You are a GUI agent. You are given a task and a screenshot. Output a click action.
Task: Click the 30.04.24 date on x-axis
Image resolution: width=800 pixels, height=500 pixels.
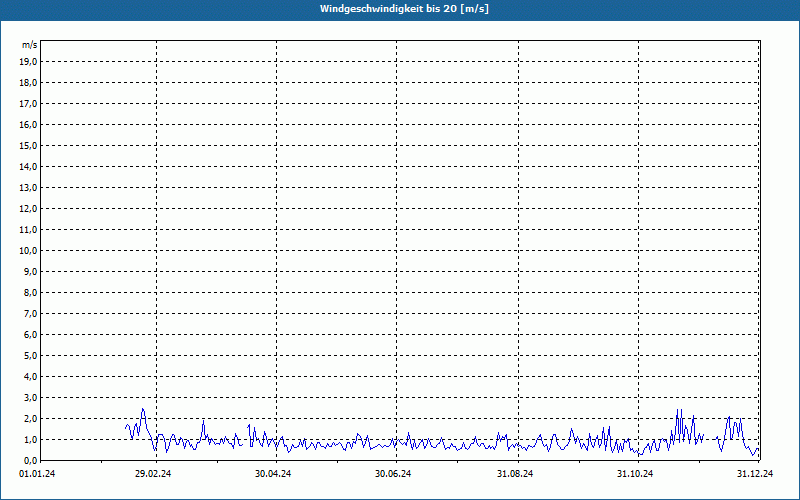point(273,474)
